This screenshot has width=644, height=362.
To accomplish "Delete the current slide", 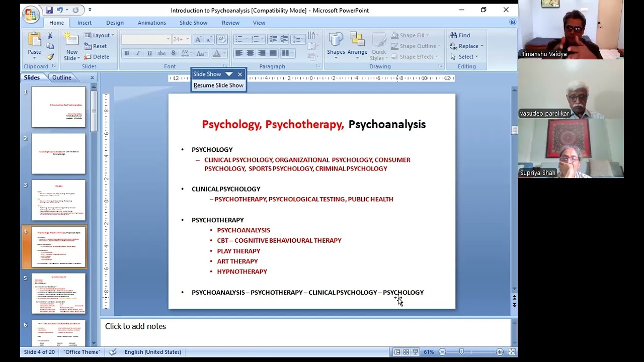I will [x=97, y=57].
